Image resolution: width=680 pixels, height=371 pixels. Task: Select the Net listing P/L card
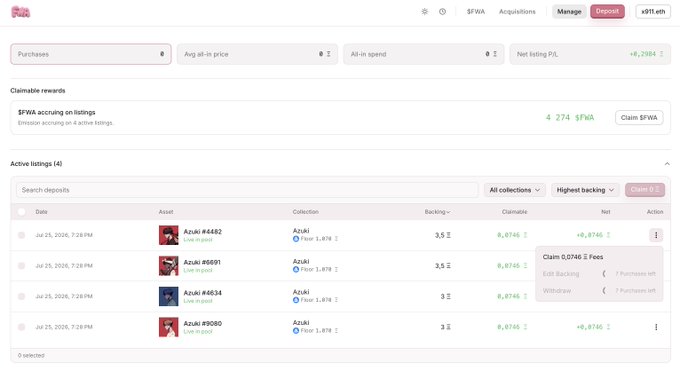590,54
